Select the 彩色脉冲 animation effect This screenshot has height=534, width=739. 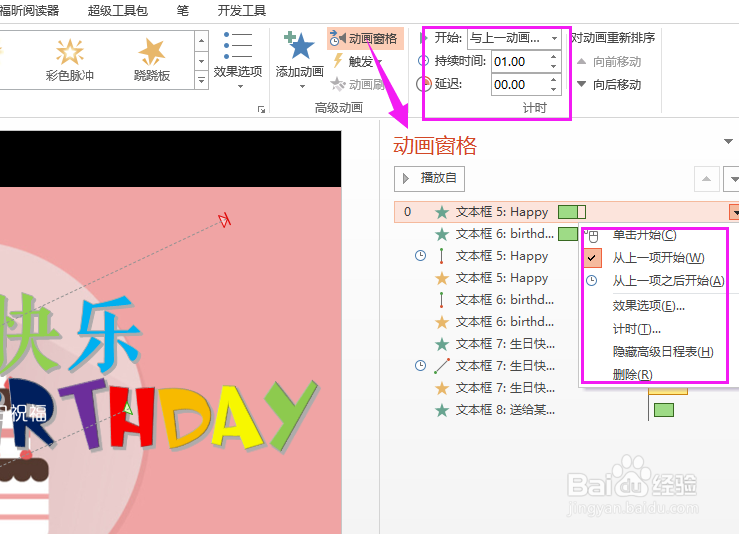pyautogui.click(x=70, y=60)
